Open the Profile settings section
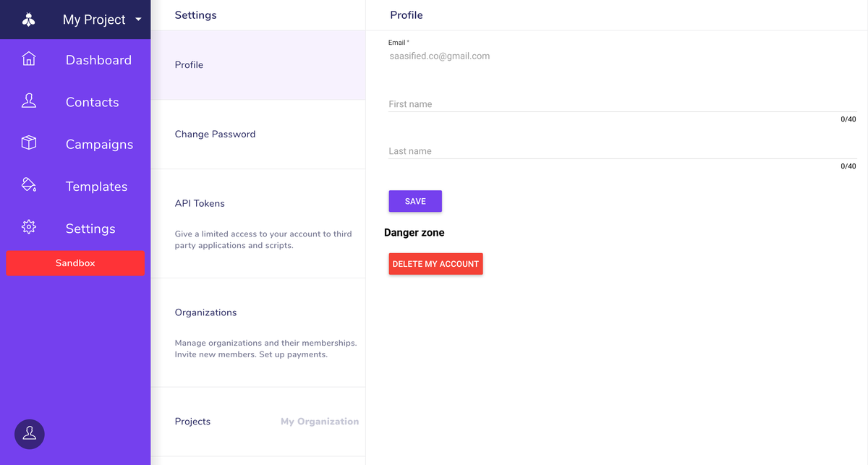Viewport: 868px width, 465px height. pos(189,65)
